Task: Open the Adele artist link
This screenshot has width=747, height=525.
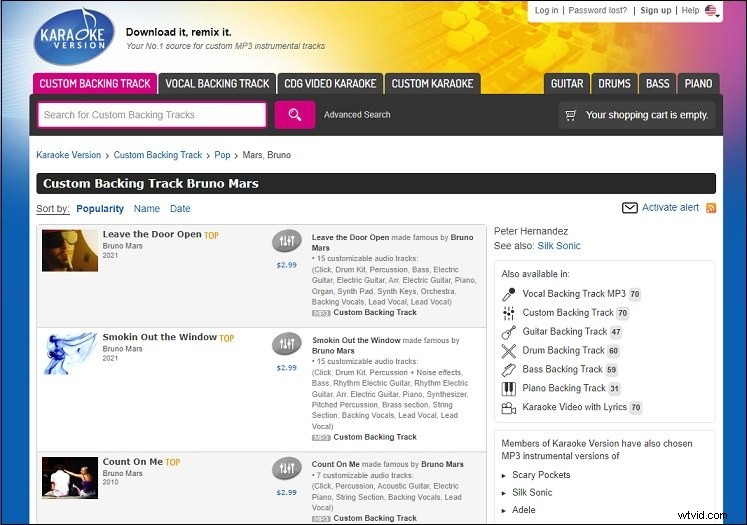Action: coord(524,510)
